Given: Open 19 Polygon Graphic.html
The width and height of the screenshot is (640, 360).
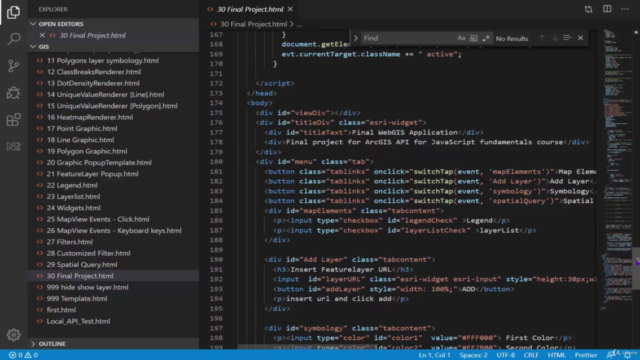Looking at the screenshot, I should click(87, 151).
